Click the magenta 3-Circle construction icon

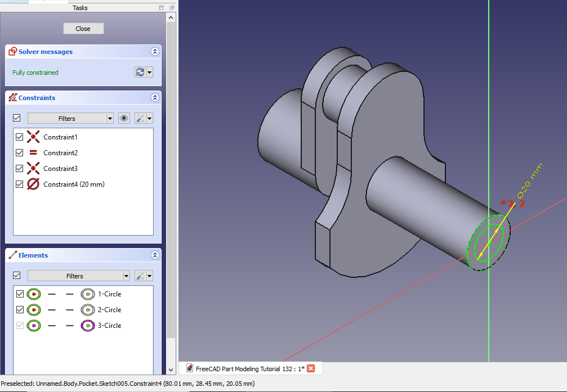pos(87,325)
